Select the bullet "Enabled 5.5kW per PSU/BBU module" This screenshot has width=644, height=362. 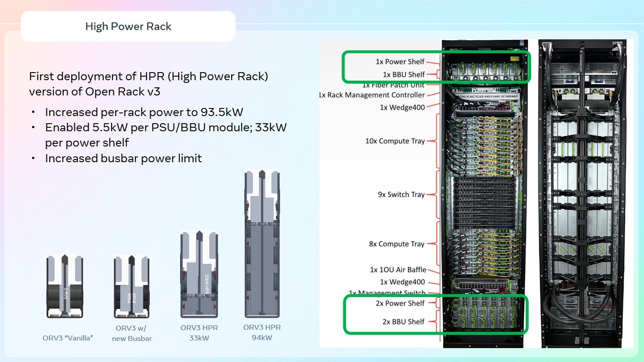[166, 135]
